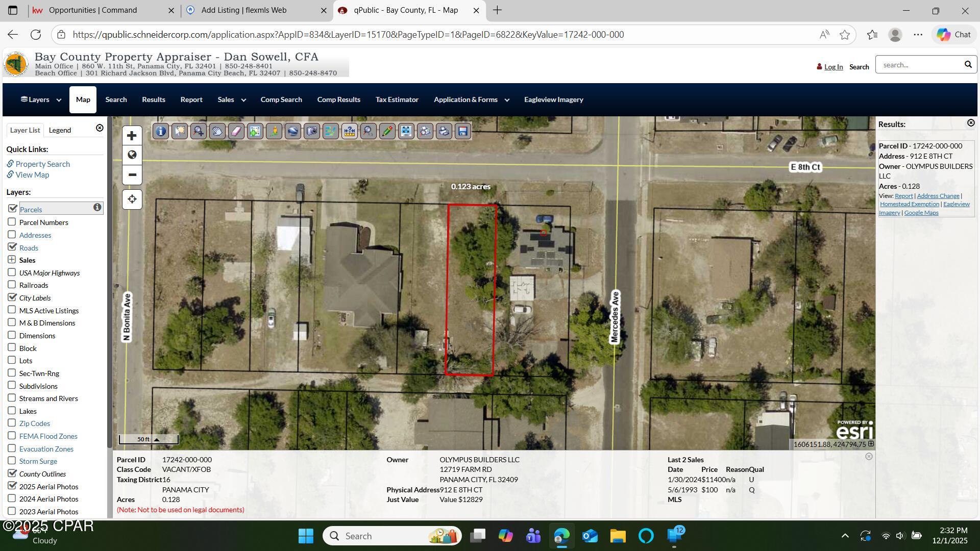
Task: Select the pencil markup tool
Action: tap(387, 131)
